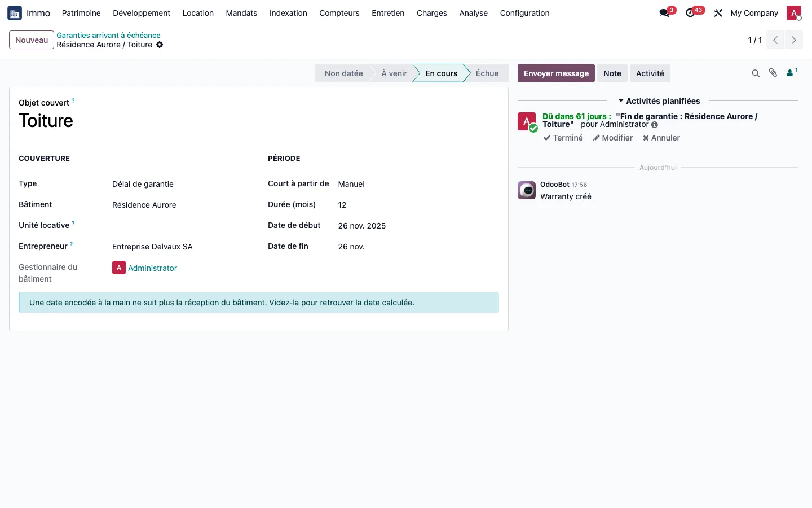Click the Administrator avatar in the activity
This screenshot has width=812, height=508.
pyautogui.click(x=527, y=121)
